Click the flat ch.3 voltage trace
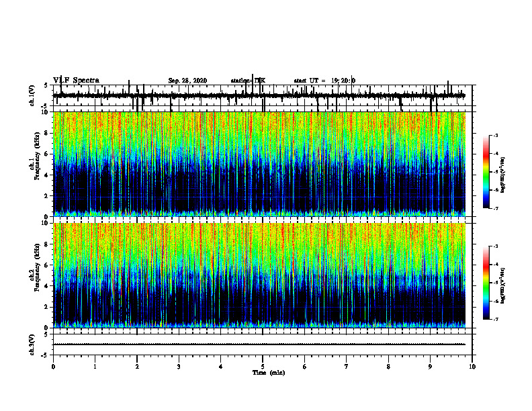 point(259,345)
